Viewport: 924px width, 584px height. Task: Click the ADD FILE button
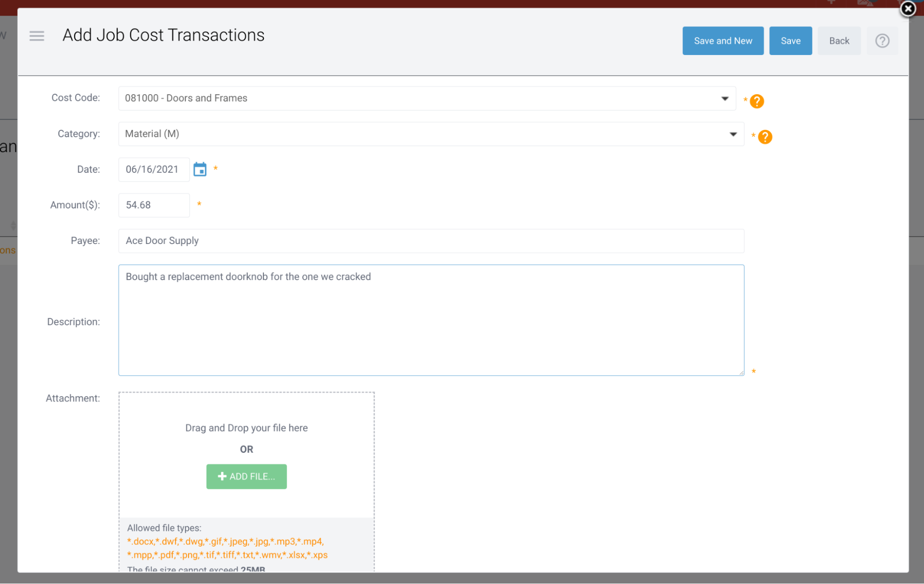coord(246,476)
